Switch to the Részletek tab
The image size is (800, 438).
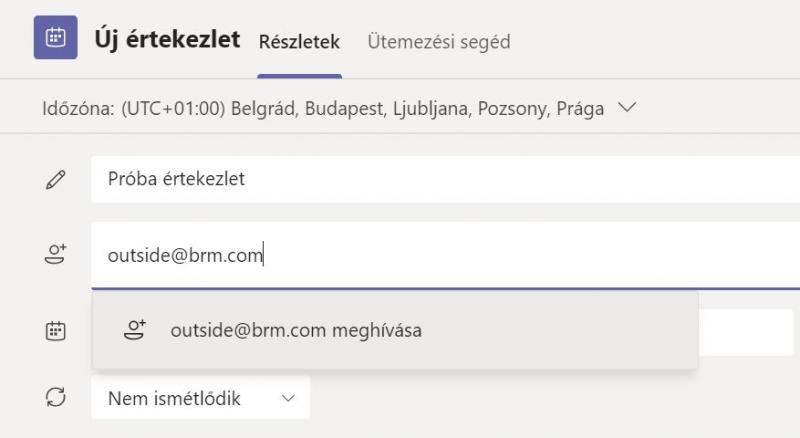tap(299, 42)
